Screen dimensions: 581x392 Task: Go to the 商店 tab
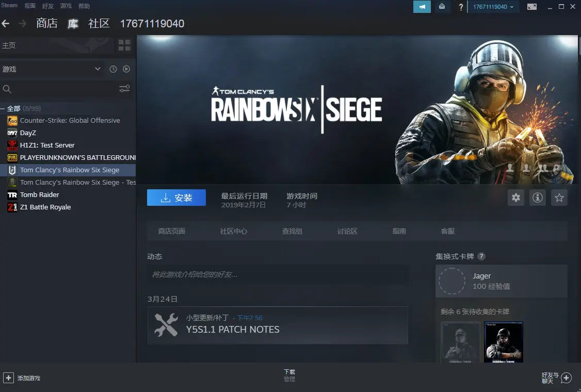[46, 23]
